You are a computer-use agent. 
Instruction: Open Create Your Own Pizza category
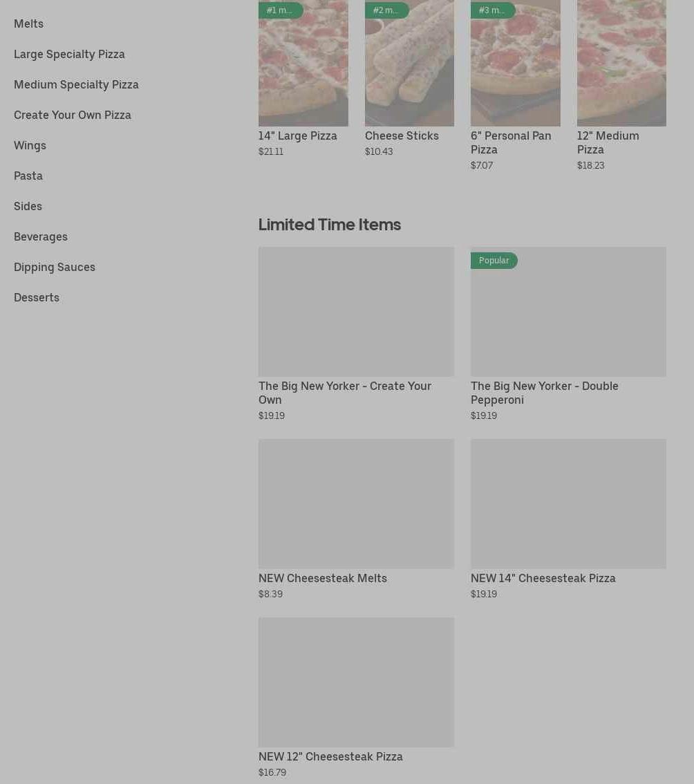coord(73,115)
